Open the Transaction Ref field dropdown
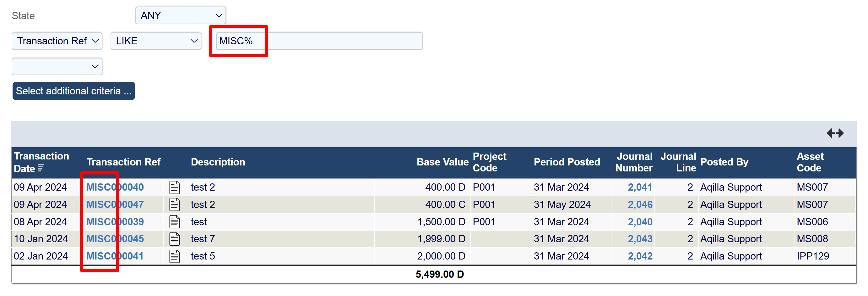The width and height of the screenshot is (868, 296). click(57, 41)
